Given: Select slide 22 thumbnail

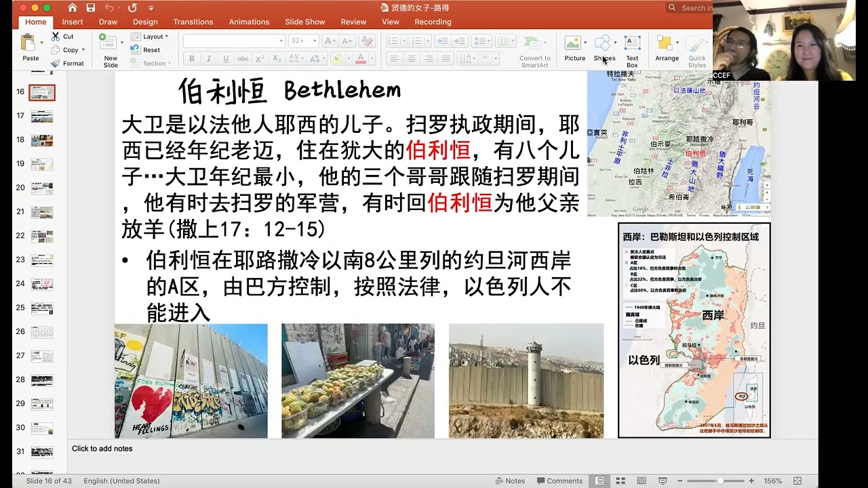Looking at the screenshot, I should tap(42, 237).
